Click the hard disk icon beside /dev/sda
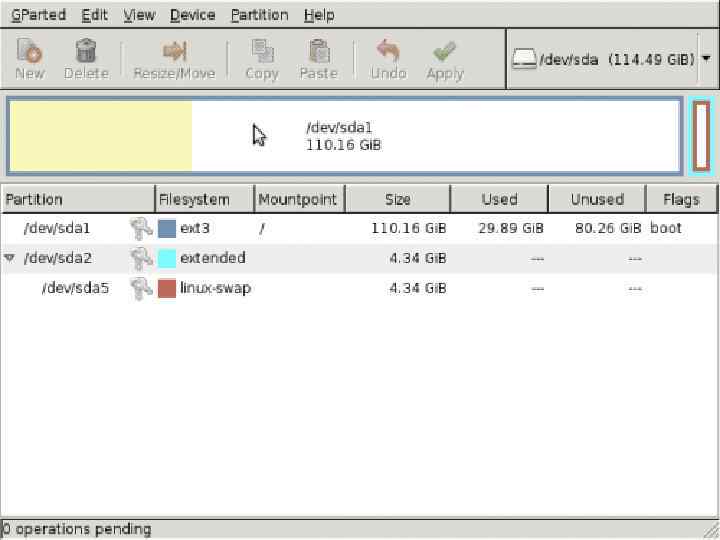Viewport: 720px width, 540px height. coord(524,59)
